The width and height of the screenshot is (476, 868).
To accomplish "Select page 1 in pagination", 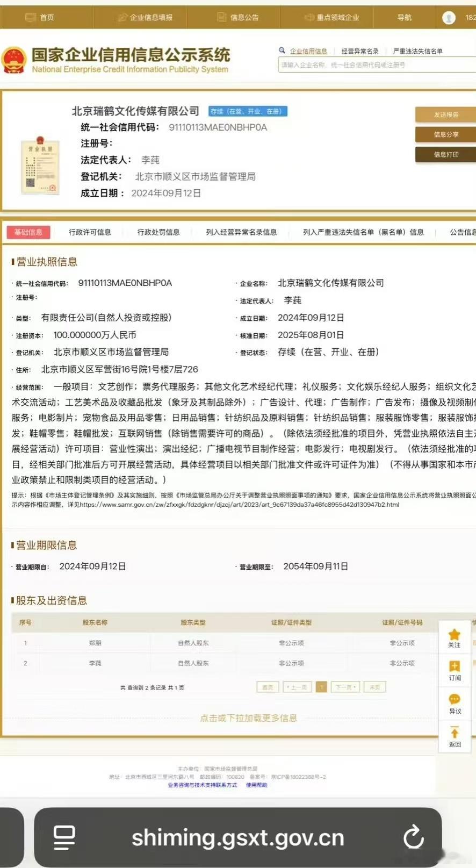I will pyautogui.click(x=321, y=687).
